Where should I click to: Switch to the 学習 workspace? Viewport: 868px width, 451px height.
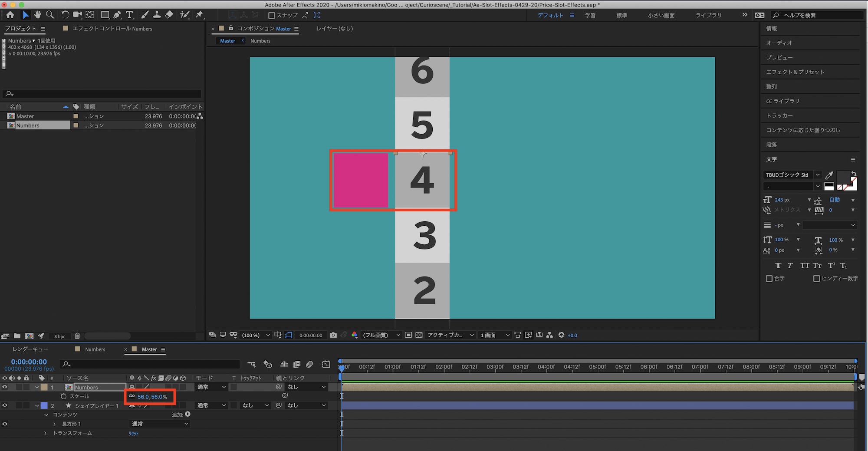click(590, 15)
